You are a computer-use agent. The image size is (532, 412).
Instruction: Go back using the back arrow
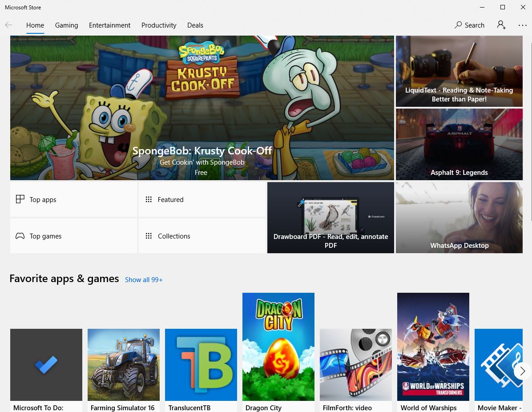point(8,25)
